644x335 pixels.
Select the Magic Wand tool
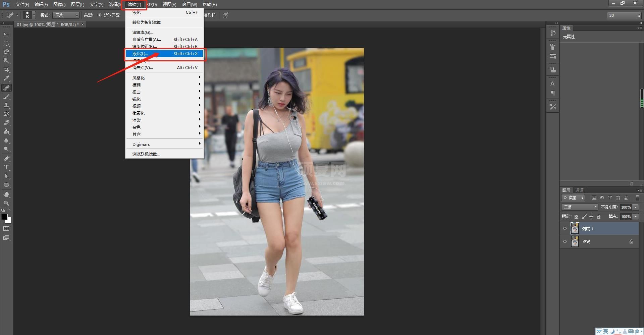(6, 61)
